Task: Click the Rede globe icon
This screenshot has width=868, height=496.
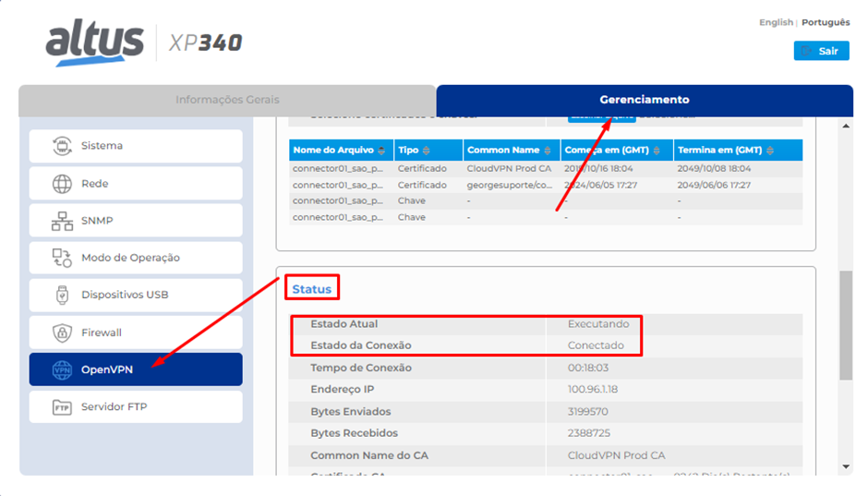Action: (x=62, y=184)
